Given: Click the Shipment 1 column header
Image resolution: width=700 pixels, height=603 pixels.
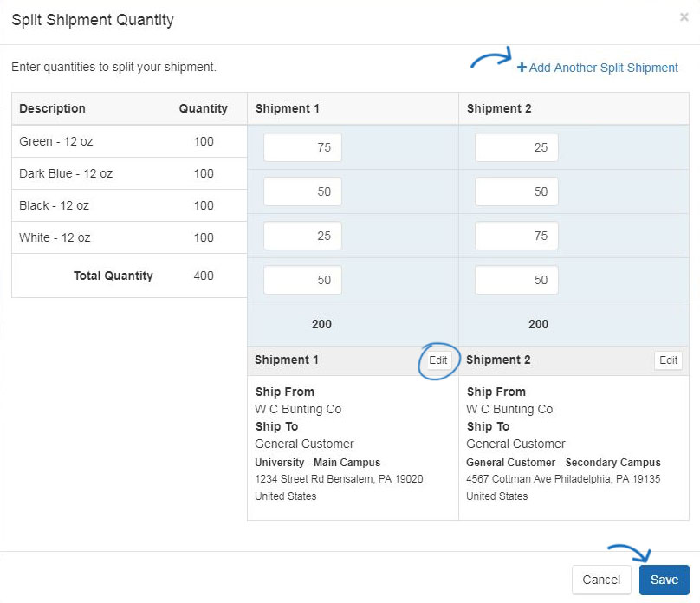Looking at the screenshot, I should coord(288,108).
